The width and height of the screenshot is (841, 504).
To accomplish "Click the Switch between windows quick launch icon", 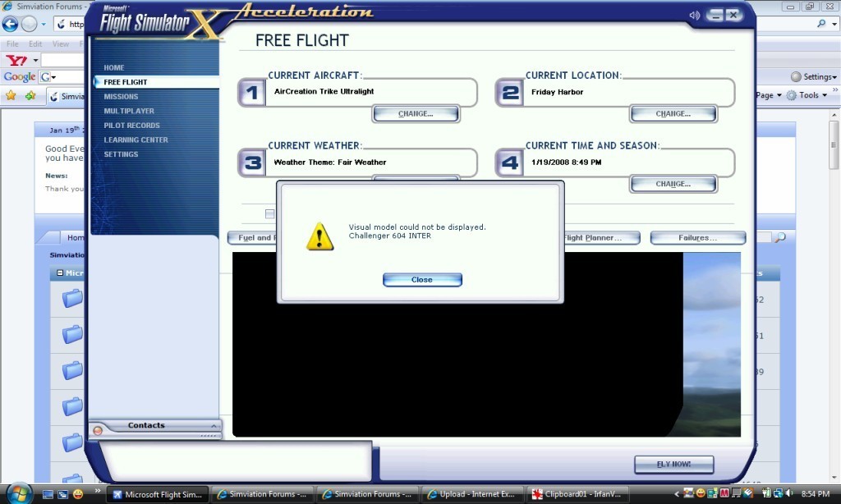I will [62, 494].
